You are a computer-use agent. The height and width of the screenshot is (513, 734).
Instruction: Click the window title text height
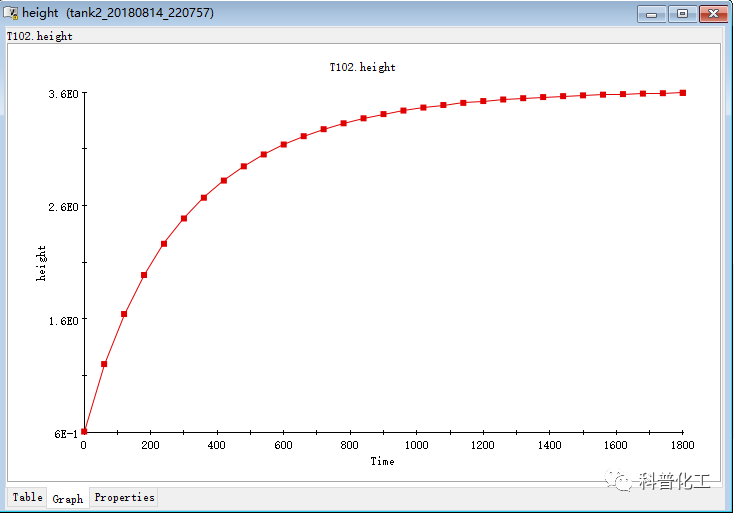(x=40, y=14)
